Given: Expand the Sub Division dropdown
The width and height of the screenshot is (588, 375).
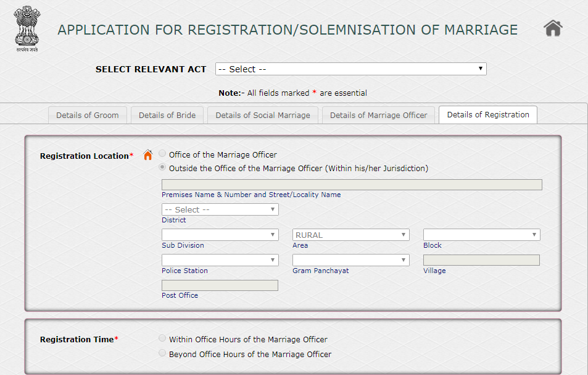Looking at the screenshot, I should click(x=220, y=234).
